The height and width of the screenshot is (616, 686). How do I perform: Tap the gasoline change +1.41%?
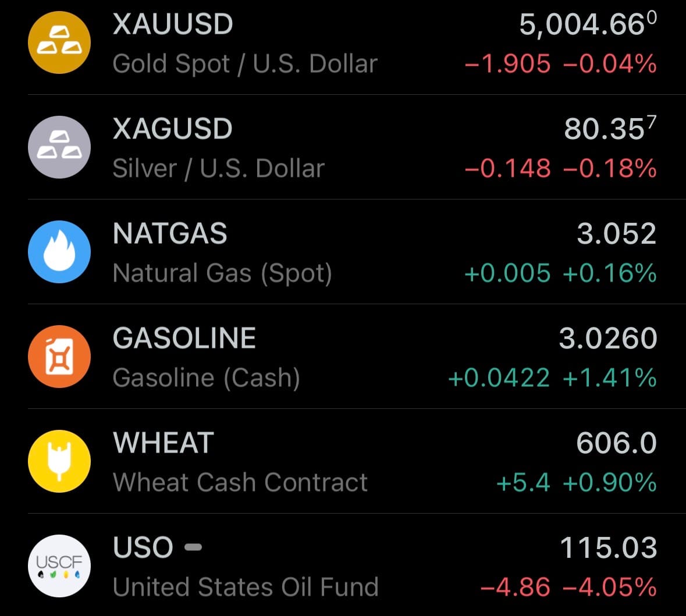point(610,378)
